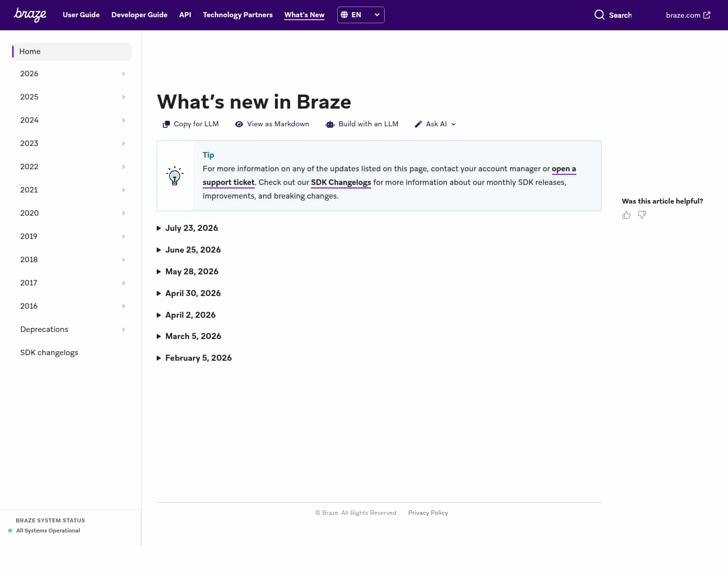This screenshot has width=728, height=576.
Task: Select Home in the sidebar
Action: (x=72, y=52)
